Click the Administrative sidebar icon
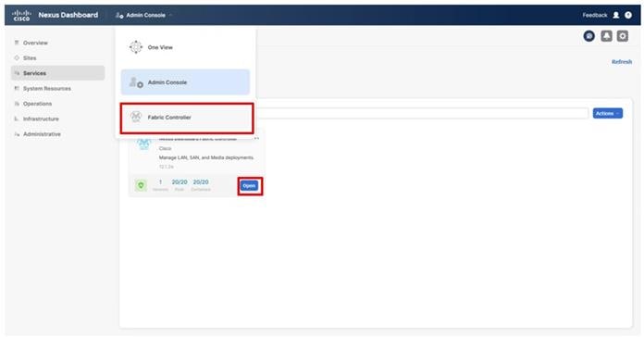The width and height of the screenshot is (644, 337). click(17, 134)
